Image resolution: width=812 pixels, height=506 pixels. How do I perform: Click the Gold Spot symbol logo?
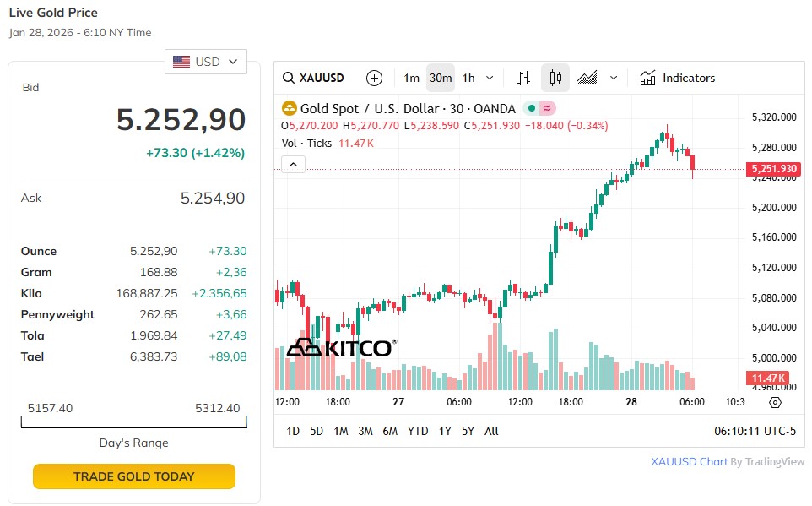click(290, 108)
